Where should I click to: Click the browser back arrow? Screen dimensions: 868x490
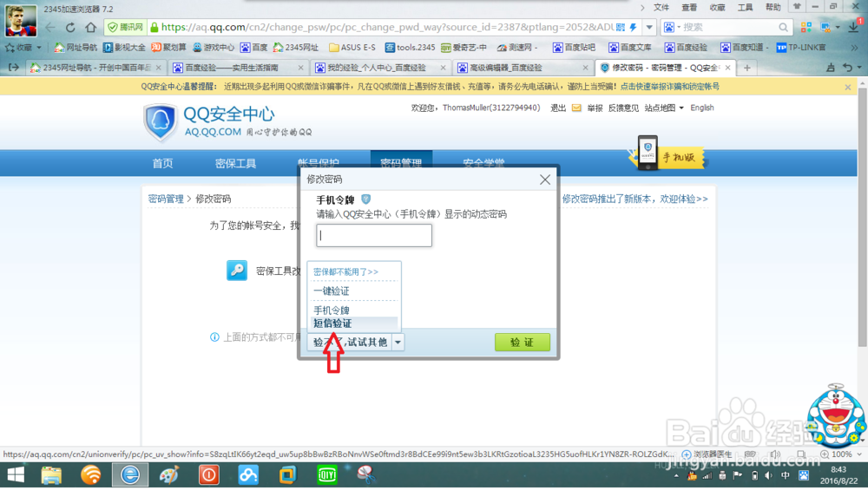click(x=50, y=27)
